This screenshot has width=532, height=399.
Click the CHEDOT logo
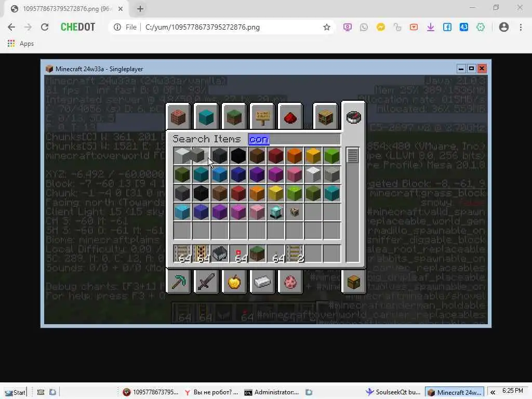click(78, 27)
